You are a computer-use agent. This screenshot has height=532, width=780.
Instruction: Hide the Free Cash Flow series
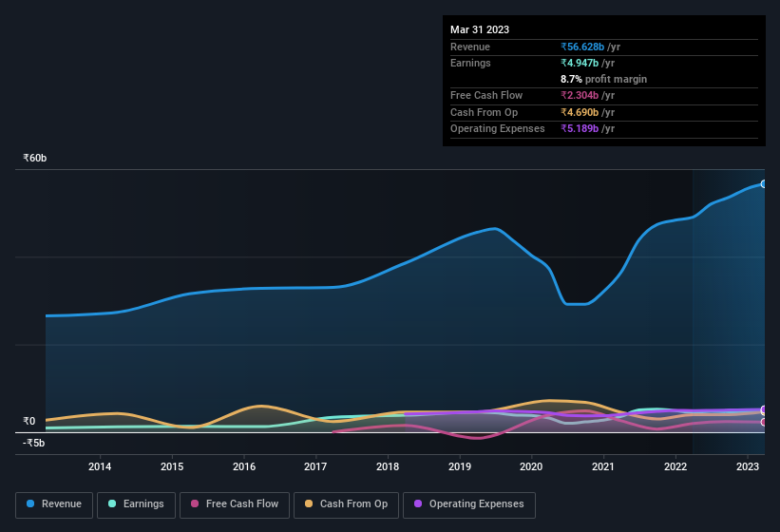pyautogui.click(x=234, y=504)
